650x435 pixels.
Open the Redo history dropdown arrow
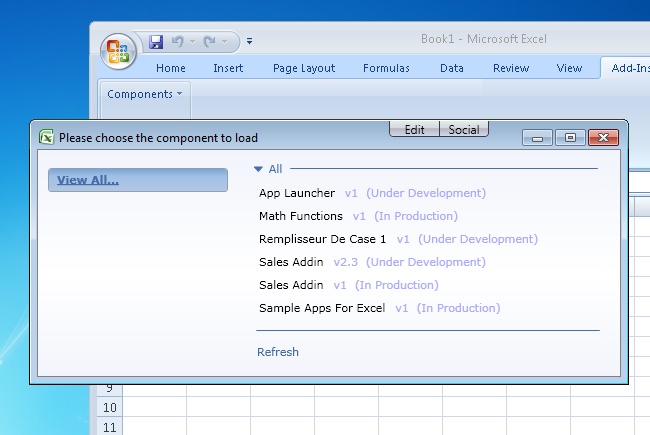pyautogui.click(x=224, y=41)
